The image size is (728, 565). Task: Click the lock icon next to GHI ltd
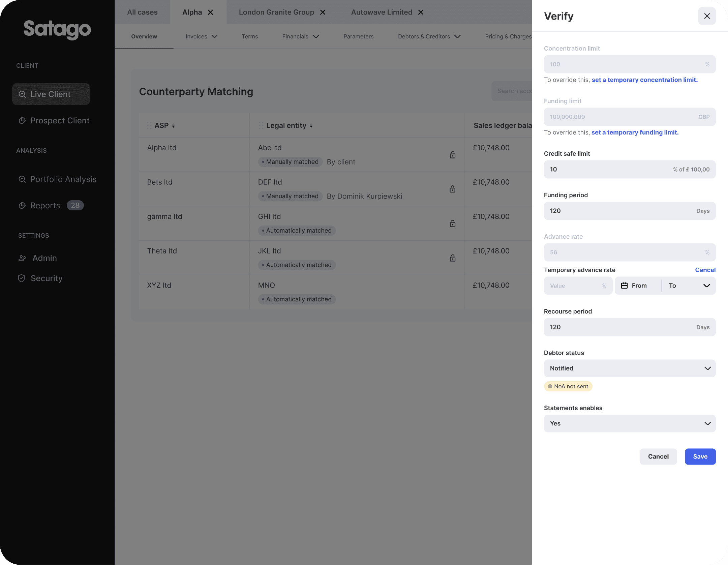tap(452, 224)
